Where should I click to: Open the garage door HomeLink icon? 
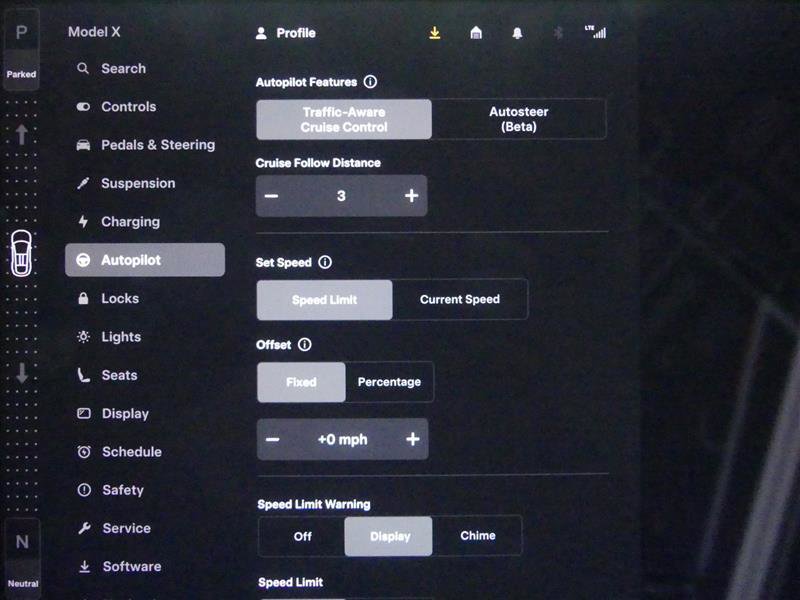tap(476, 33)
